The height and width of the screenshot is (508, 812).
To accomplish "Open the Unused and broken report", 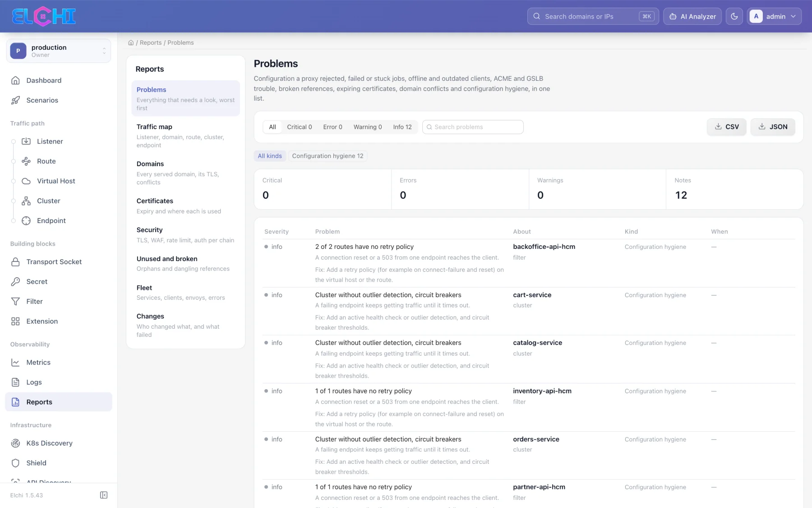I will pos(185,263).
